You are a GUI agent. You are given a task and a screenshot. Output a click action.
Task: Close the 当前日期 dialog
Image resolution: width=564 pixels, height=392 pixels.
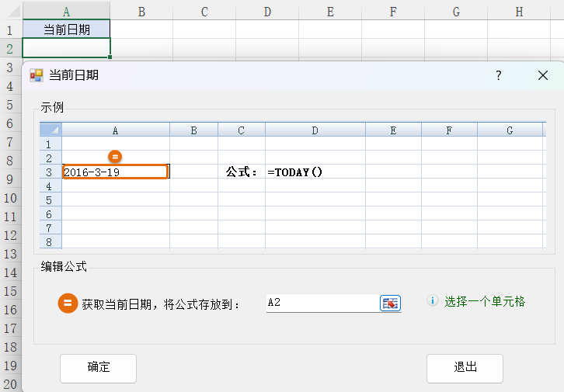pyautogui.click(x=543, y=75)
